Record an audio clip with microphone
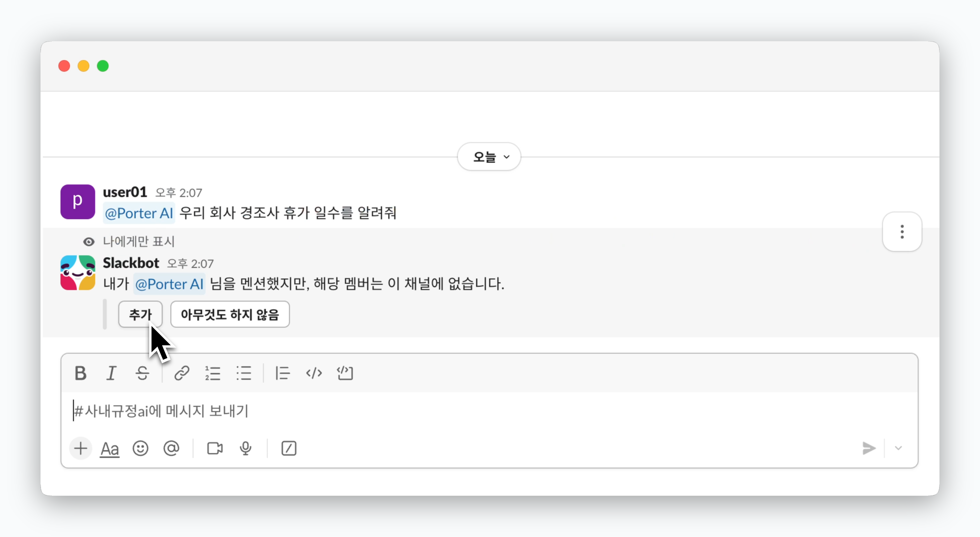Viewport: 980px width, 537px height. point(246,448)
